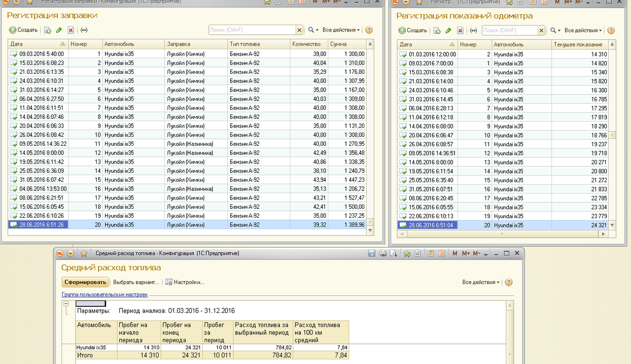The width and height of the screenshot is (631, 364).
Task: Clear search field in odometer window
Action: (x=541, y=31)
